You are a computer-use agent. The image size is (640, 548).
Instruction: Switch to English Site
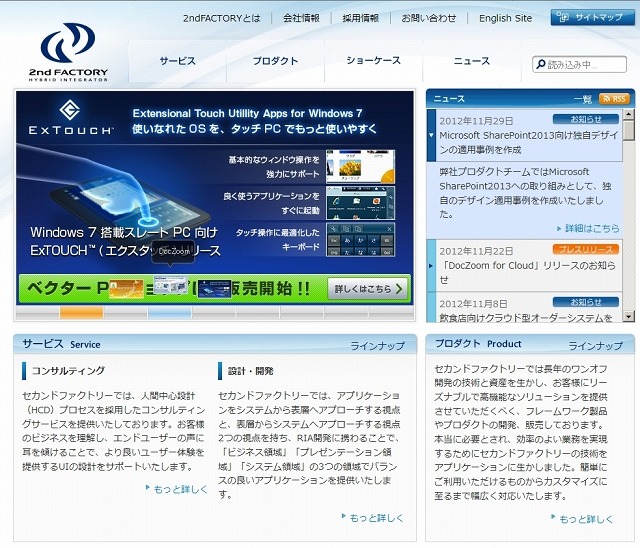click(x=505, y=18)
